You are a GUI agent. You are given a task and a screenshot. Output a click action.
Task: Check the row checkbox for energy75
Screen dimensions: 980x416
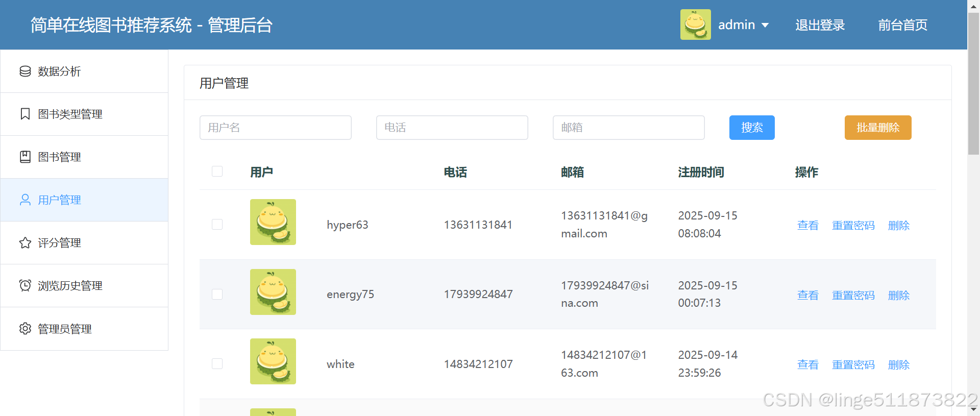[217, 294]
